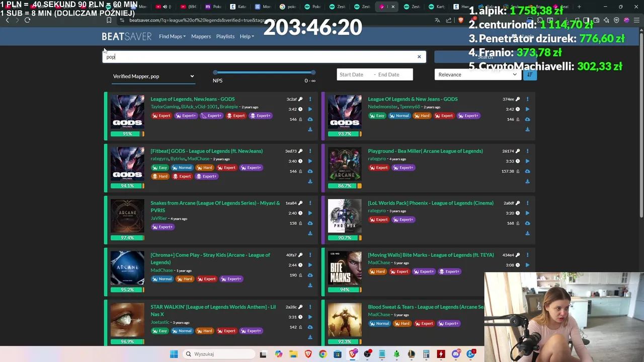
Task: Open the Blood Sweat & Tears map page
Action: tap(426, 307)
